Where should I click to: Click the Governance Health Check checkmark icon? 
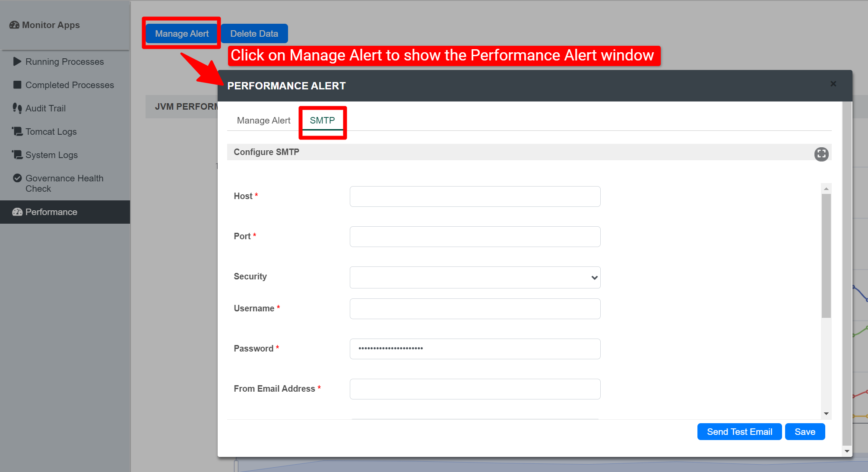click(17, 178)
